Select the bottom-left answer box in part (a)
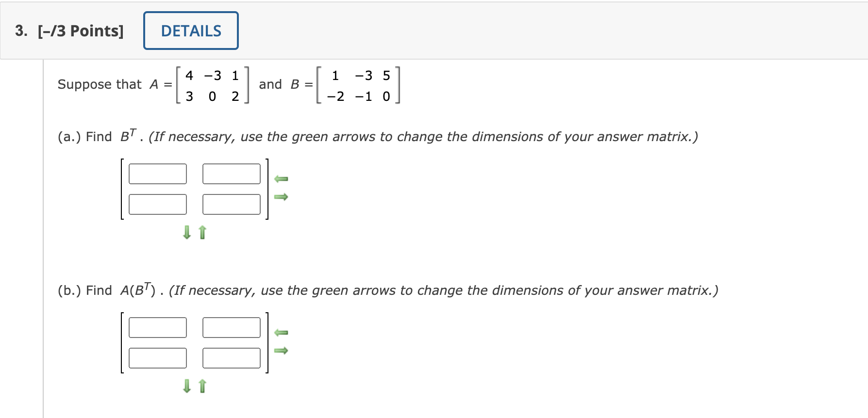The height and width of the screenshot is (418, 868). pos(157,204)
